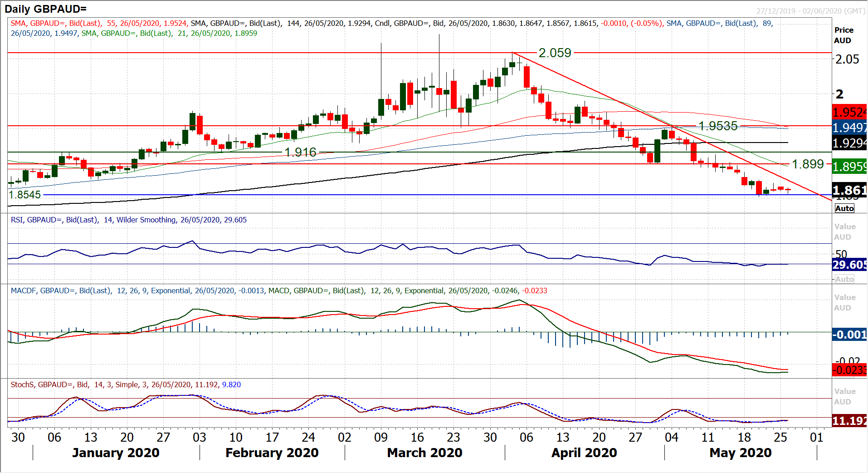This screenshot has width=868, height=473.
Task: Select the 1.916 green level label
Action: tap(300, 152)
